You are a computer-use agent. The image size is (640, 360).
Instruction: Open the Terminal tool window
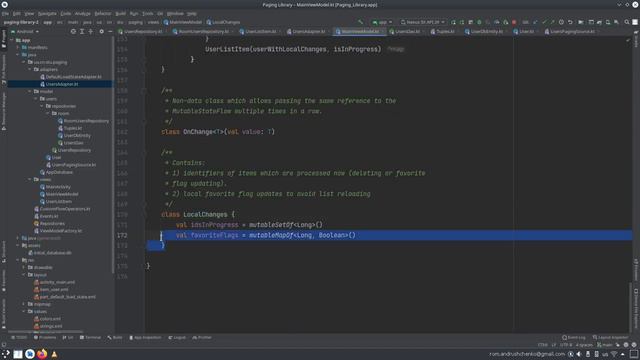click(90, 338)
